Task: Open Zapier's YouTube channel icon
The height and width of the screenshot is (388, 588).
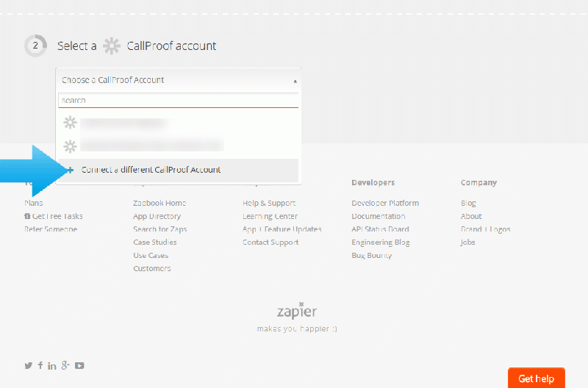Action: tap(79, 365)
